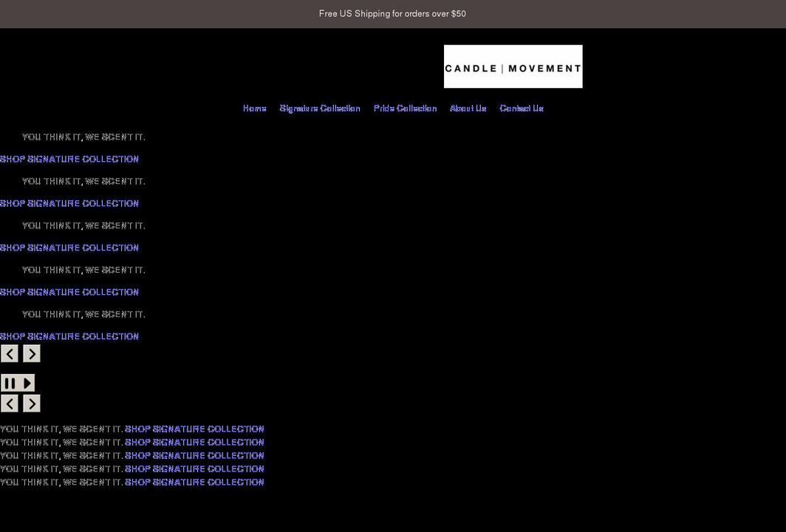Click the lower next arrow carousel icon
Image resolution: width=786 pixels, height=532 pixels.
[x=31, y=403]
